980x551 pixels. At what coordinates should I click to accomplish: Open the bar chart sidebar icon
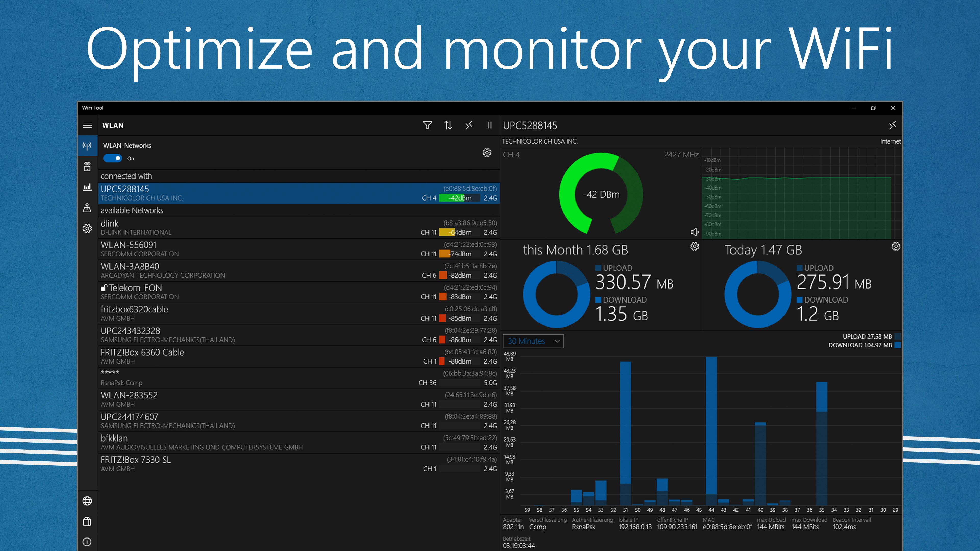point(87,187)
